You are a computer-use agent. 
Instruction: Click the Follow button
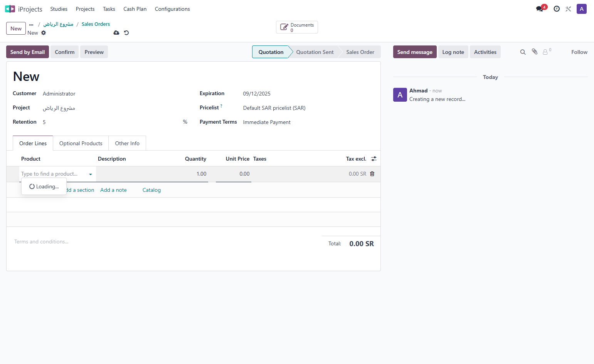(x=579, y=52)
